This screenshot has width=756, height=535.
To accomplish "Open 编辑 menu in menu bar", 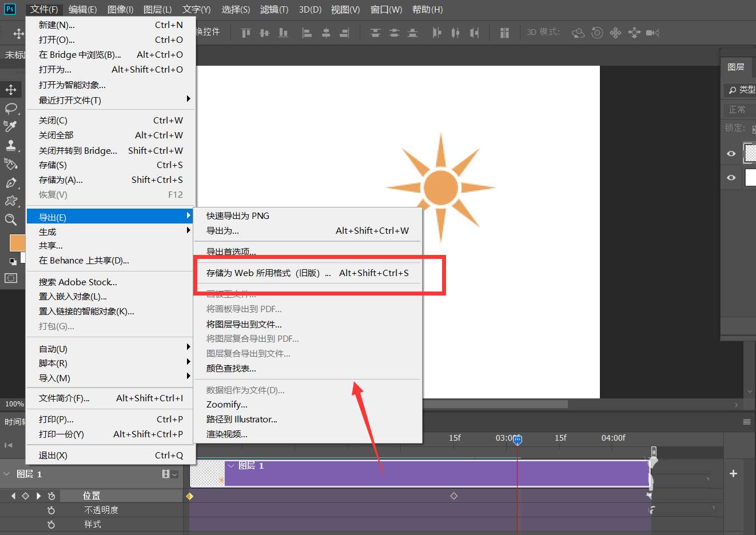I will point(82,9).
